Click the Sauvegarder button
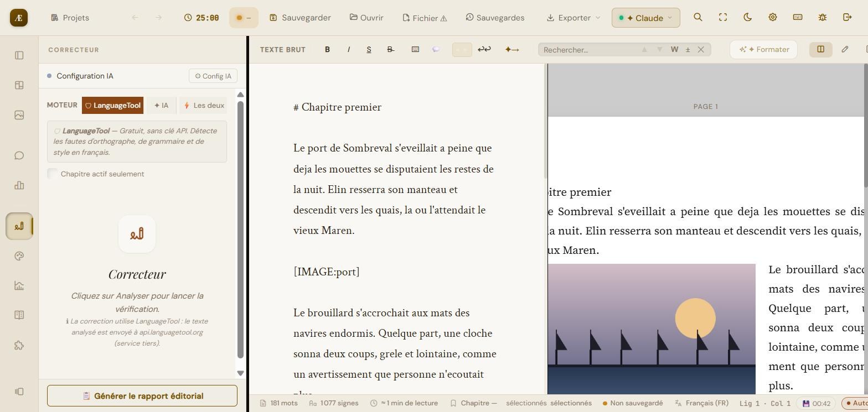This screenshot has width=868, height=412. [x=300, y=18]
